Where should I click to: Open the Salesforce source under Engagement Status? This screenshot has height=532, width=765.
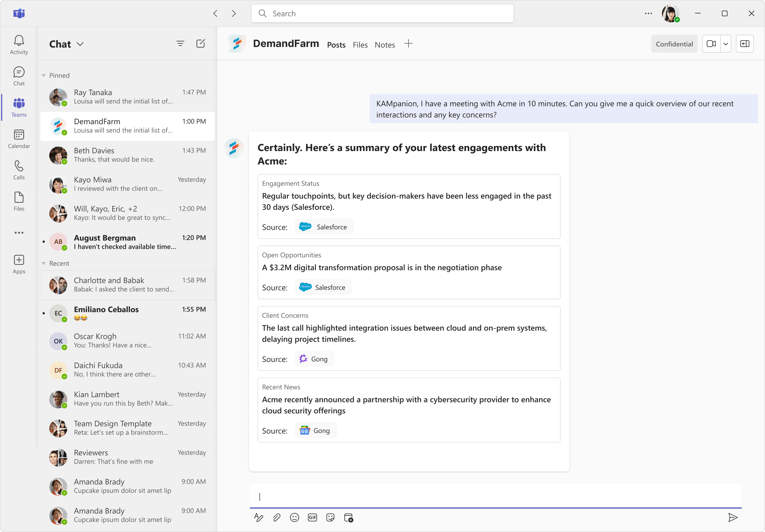[x=324, y=227]
